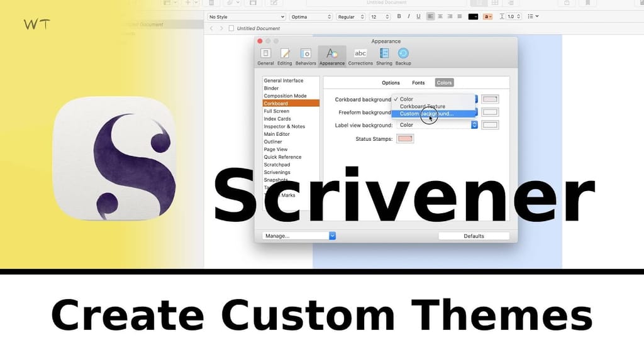Select Page View in the sidebar list

291,150
